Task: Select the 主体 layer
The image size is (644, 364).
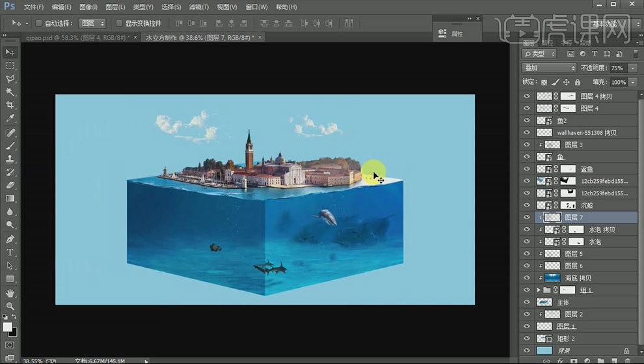Action: (563, 302)
